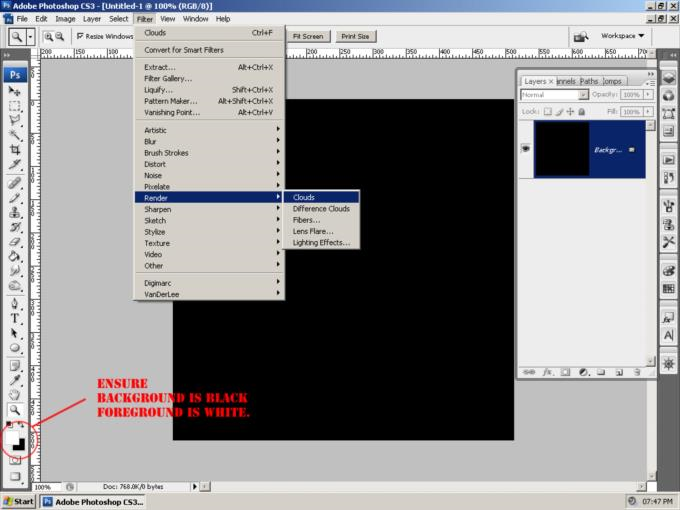
Task: Select the Pen tool
Action: click(x=15, y=304)
